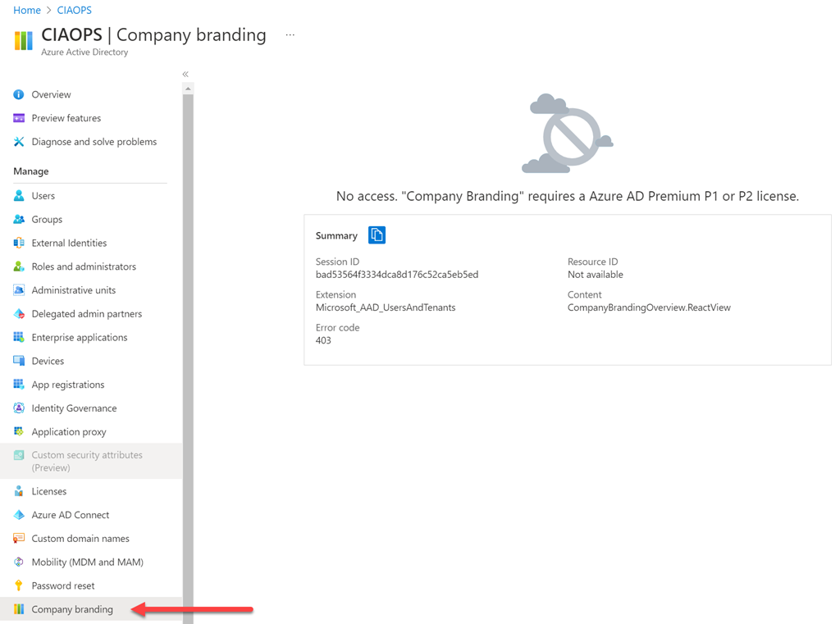
Task: Click the sidebar scroll up arrow
Action: click(188, 89)
